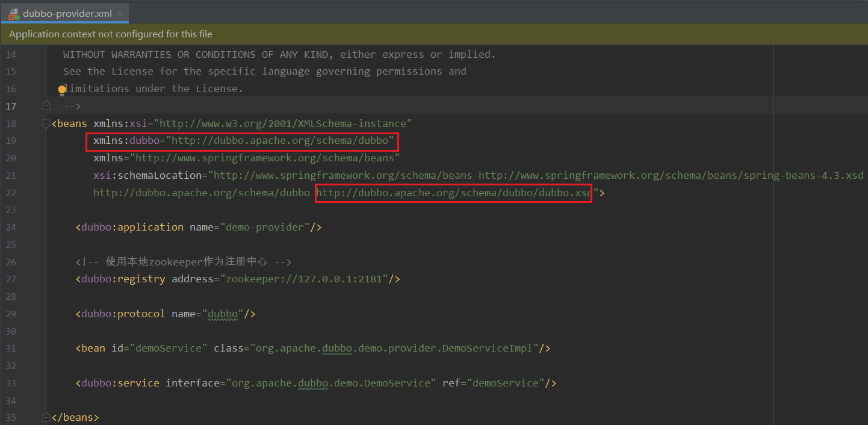
Task: Click the springframework beans namespace on line 20
Action: point(265,158)
